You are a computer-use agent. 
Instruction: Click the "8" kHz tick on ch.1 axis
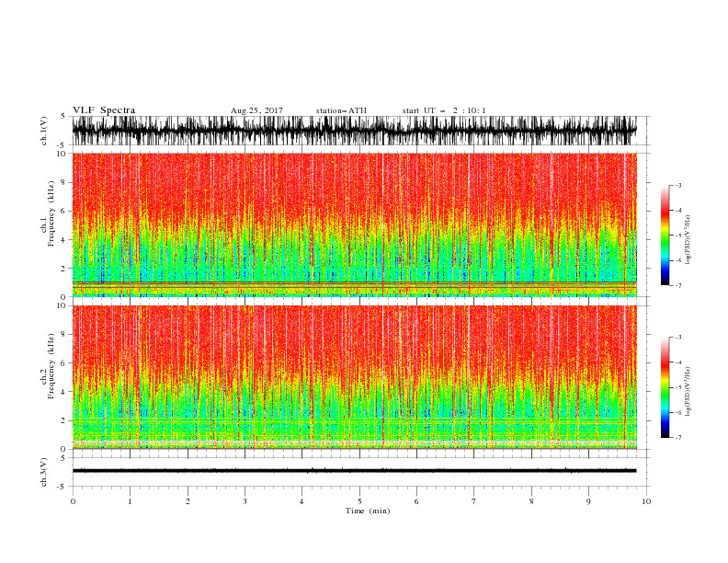click(x=63, y=182)
